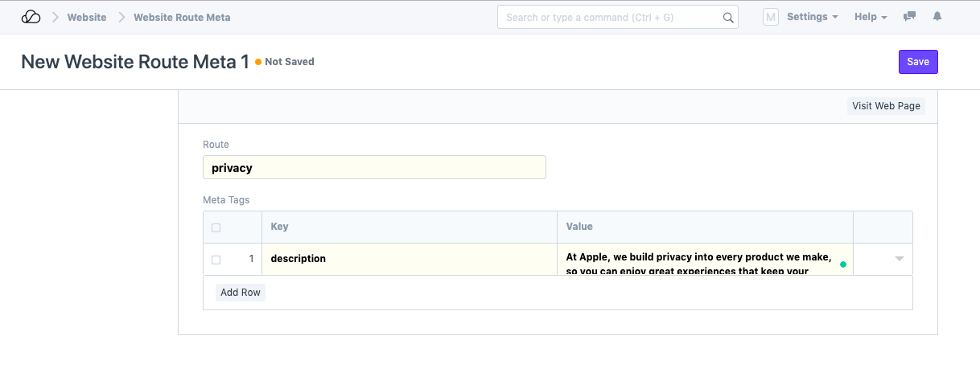
Task: Go to Website breadcrumb
Action: (87, 17)
